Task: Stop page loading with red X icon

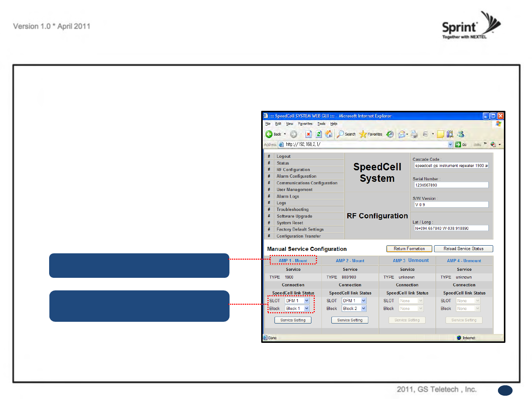Action: [x=308, y=134]
